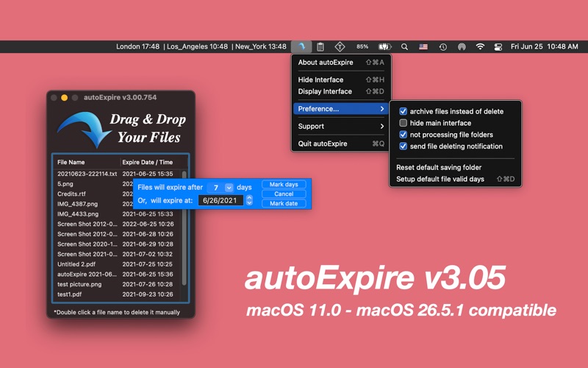
Task: Click expire time 2021-09-23 10:26
Action: [148, 294]
